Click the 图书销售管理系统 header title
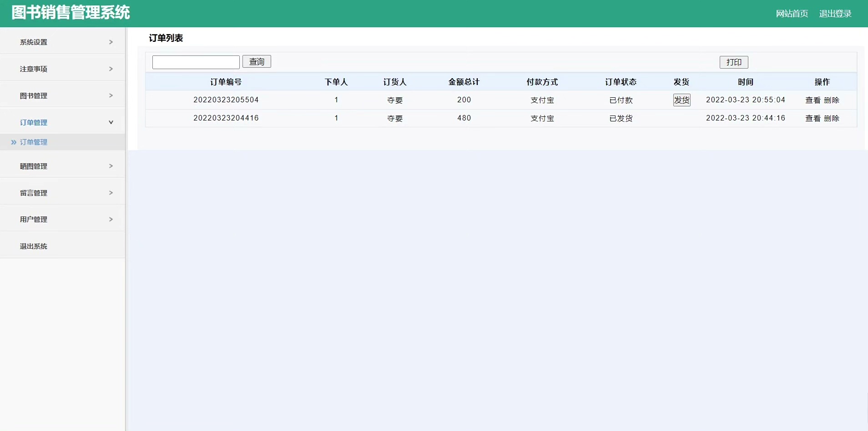Screen dimensions: 868x431 coord(71,13)
